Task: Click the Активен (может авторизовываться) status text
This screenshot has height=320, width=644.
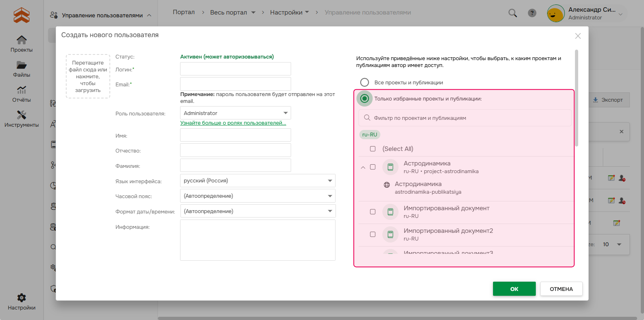Action: pyautogui.click(x=227, y=56)
